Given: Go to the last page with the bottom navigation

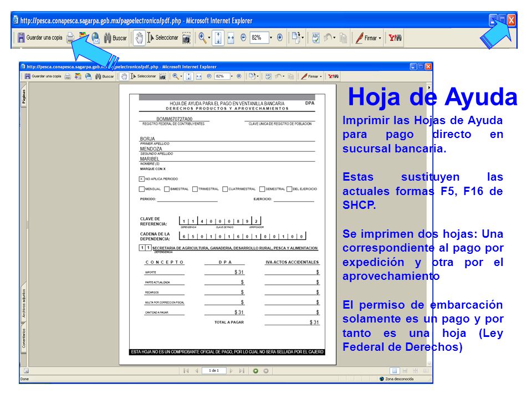Looking at the screenshot, I should [x=242, y=371].
